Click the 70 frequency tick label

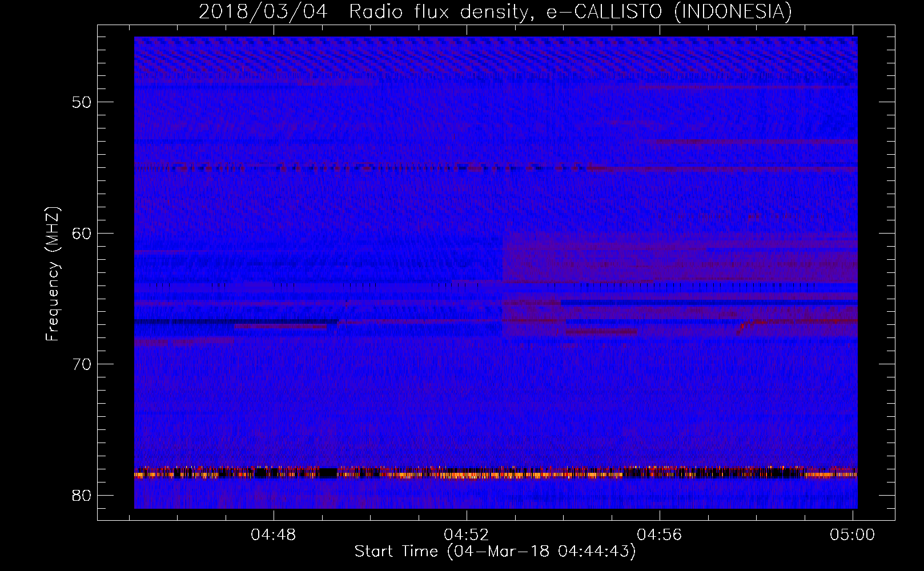click(x=82, y=364)
